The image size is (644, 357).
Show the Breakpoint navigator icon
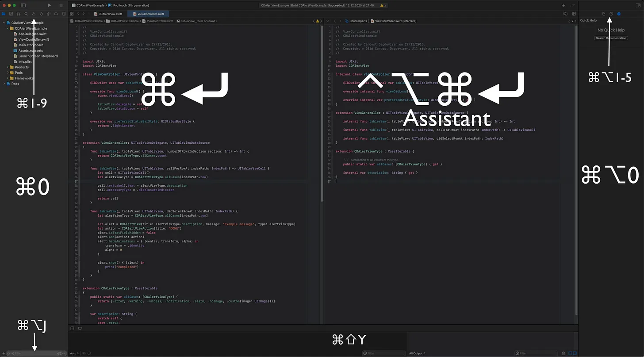coord(56,14)
